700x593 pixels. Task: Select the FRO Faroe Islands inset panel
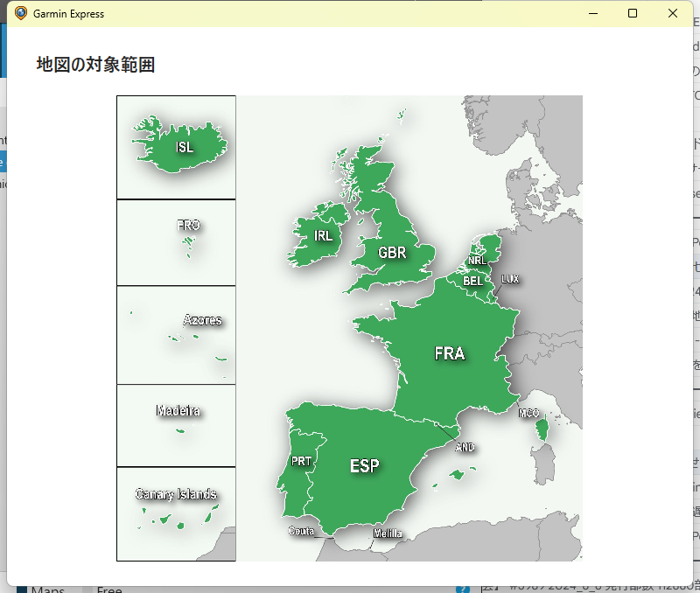click(177, 242)
